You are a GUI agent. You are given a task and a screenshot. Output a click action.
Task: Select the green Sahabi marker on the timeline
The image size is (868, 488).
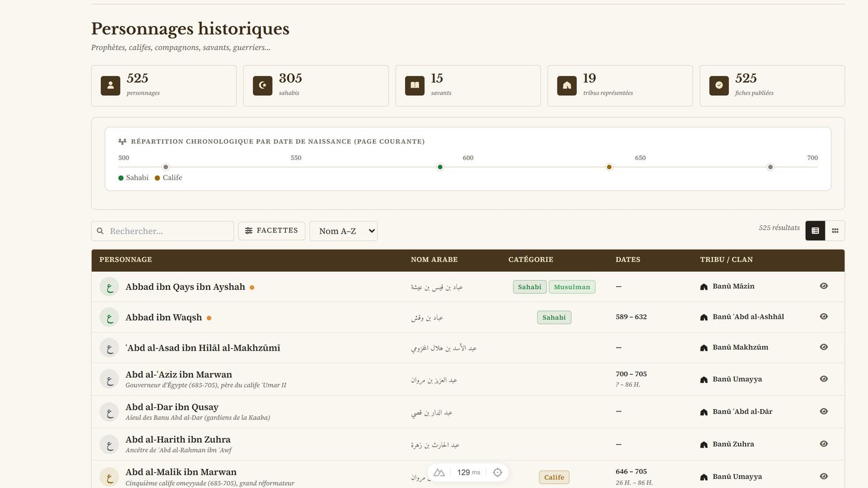(440, 167)
